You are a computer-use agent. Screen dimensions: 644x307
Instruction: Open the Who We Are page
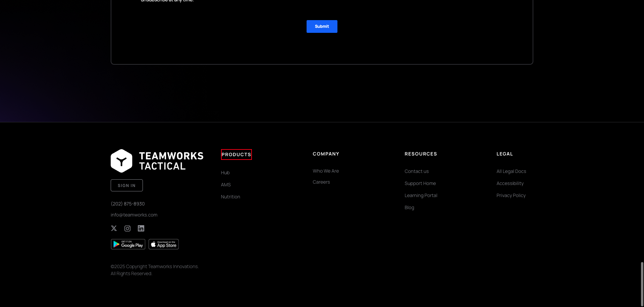coord(325,171)
